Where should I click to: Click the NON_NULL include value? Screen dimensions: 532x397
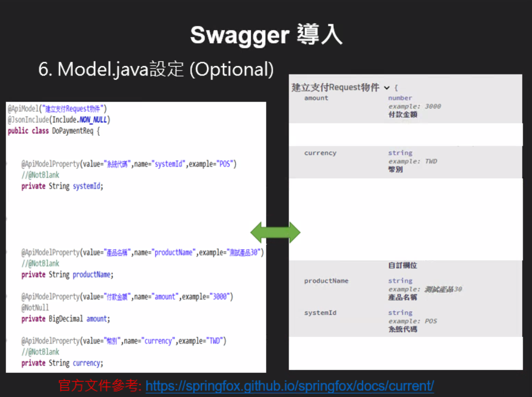(x=93, y=120)
